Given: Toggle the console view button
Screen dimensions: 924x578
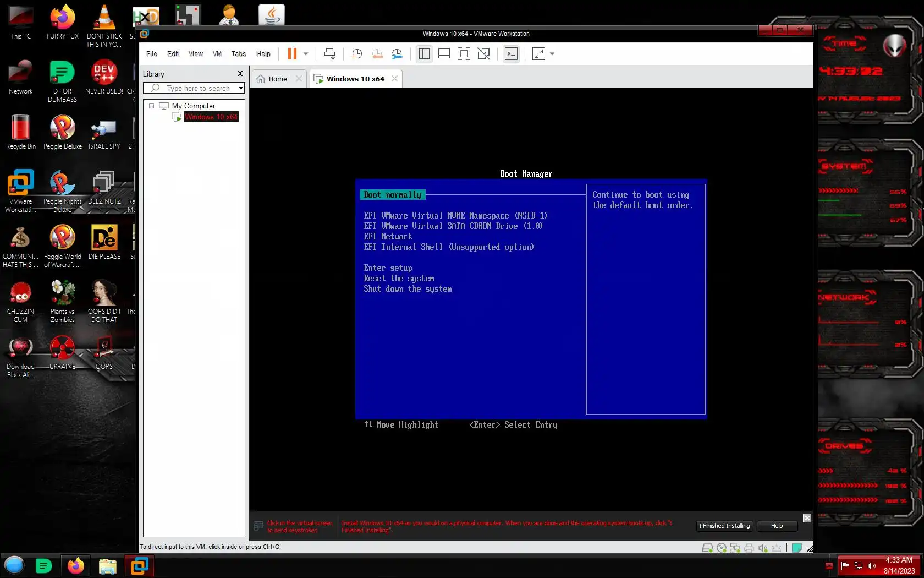Looking at the screenshot, I should pyautogui.click(x=511, y=54).
